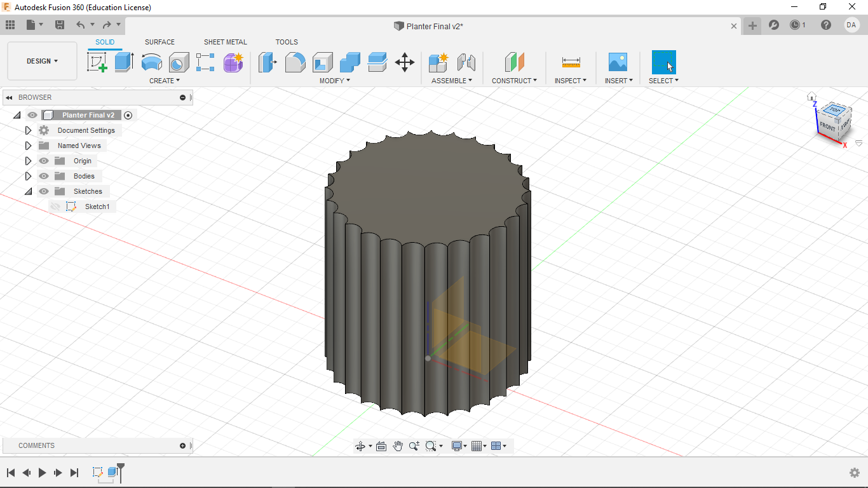
Task: Redo the last action
Action: click(x=107, y=25)
